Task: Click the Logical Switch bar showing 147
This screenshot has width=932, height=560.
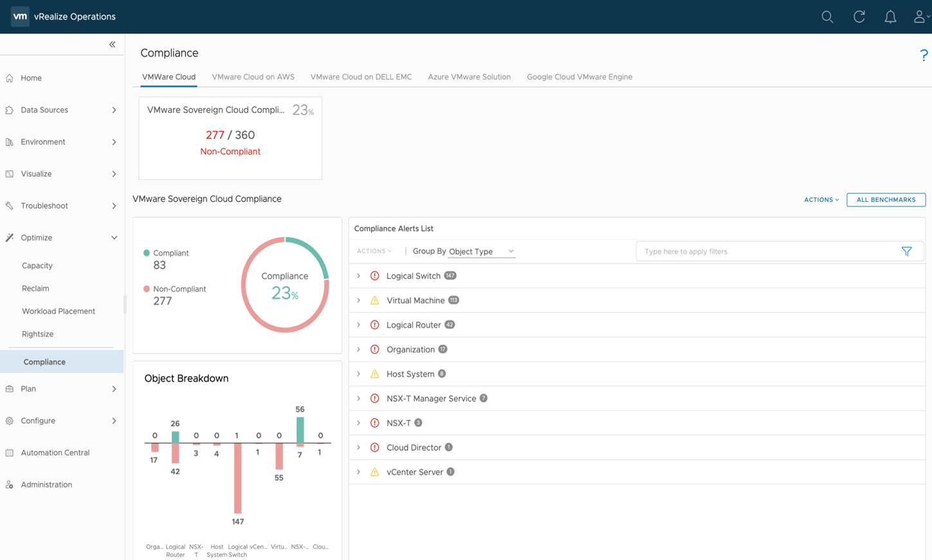Action: 237,478
